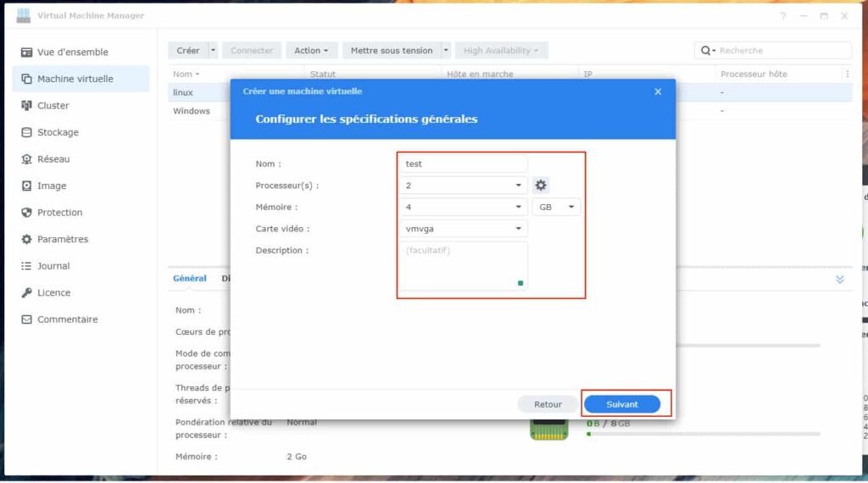Image resolution: width=868 pixels, height=483 pixels.
Task: Go to Cluster section
Action: [x=53, y=106]
